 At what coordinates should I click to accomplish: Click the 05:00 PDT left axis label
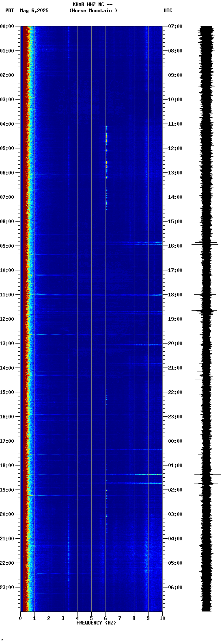pos(7,148)
